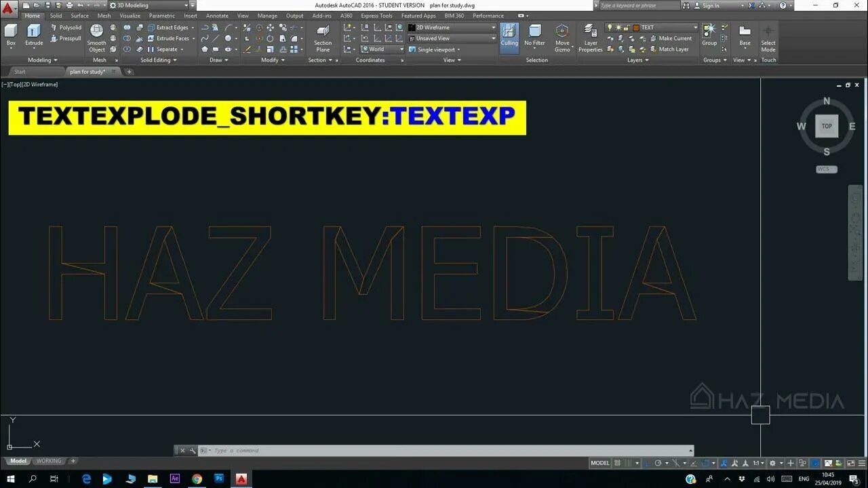Click the Sign In button
This screenshot has width=868, height=488.
click(711, 5)
